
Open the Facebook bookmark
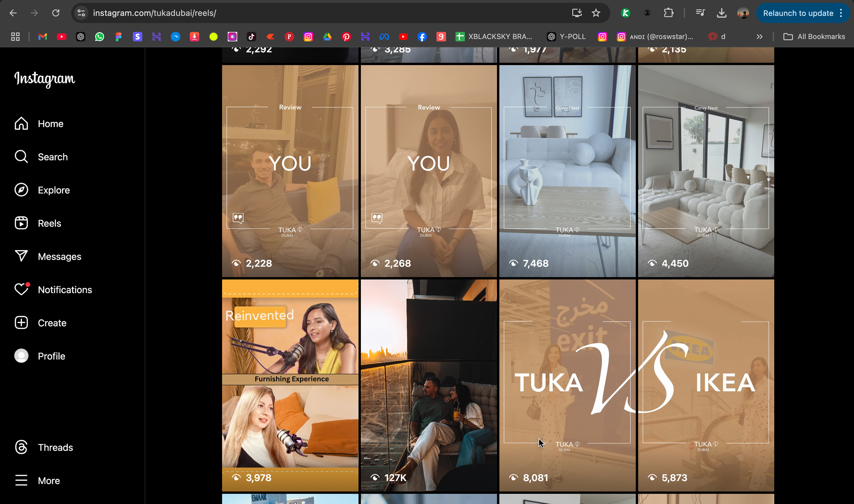click(422, 37)
